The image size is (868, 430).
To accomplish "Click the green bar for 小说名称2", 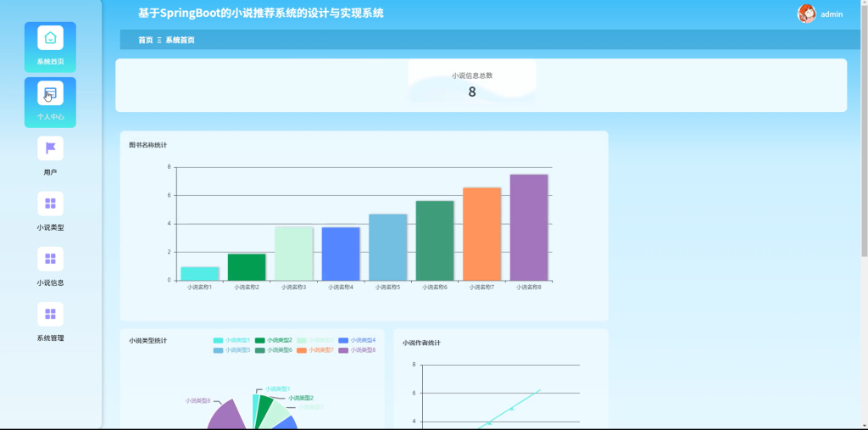I will coord(247,267).
